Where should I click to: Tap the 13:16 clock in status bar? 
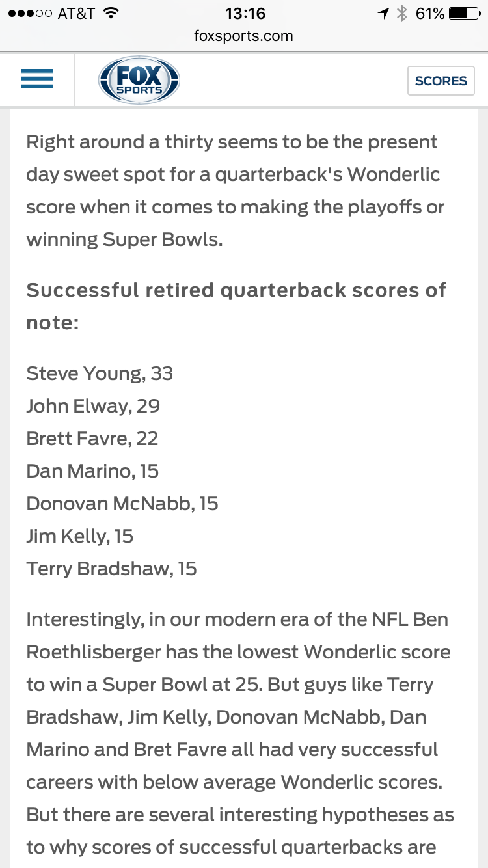(244, 13)
